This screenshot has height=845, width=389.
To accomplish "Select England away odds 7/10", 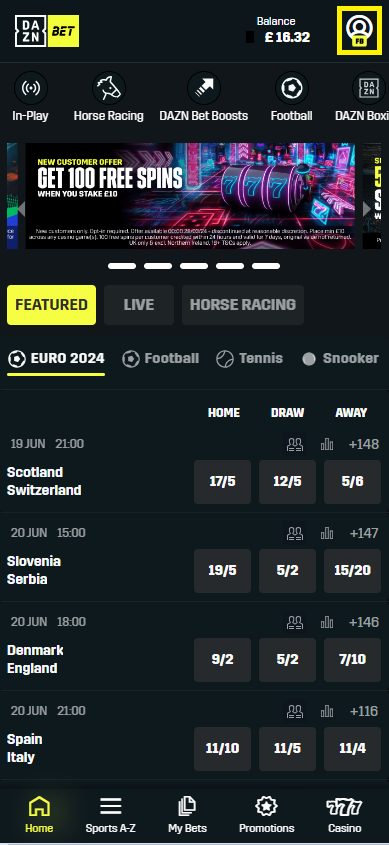I will click(x=352, y=660).
